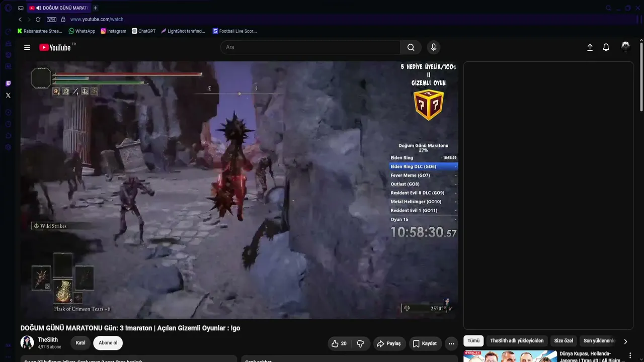
Task: Open Football Live Score bookmark
Action: 234,31
